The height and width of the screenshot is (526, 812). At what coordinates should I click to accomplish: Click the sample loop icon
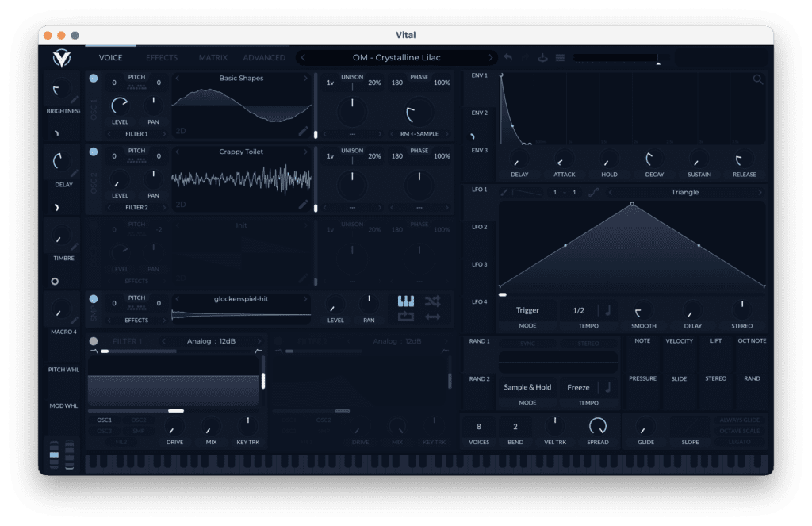point(405,317)
